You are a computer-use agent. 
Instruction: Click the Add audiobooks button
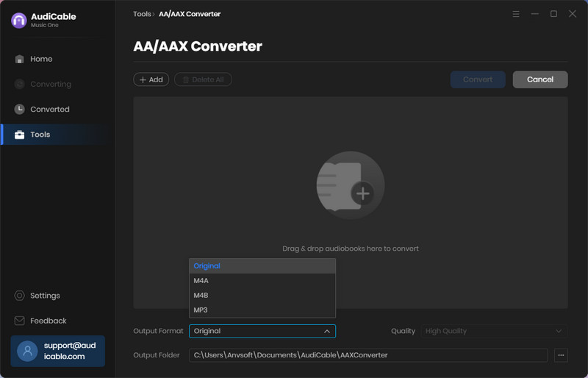[x=151, y=79]
